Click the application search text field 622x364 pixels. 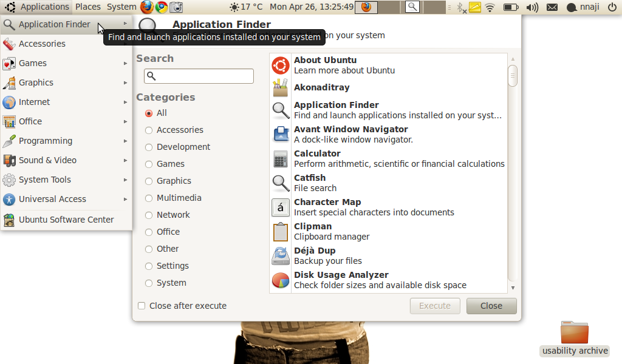tap(199, 76)
